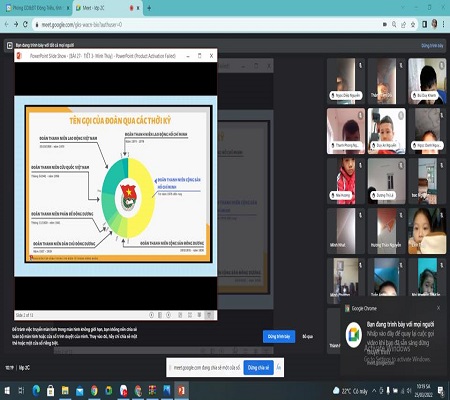Open the notification center icon
This screenshot has width=450, height=400.
coord(441,391)
